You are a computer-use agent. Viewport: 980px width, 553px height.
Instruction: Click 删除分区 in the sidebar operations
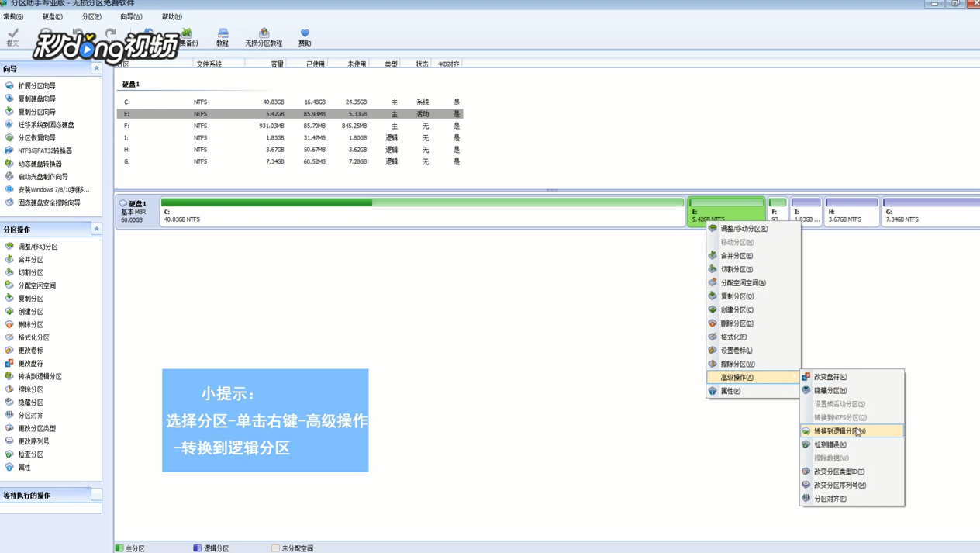coord(30,325)
